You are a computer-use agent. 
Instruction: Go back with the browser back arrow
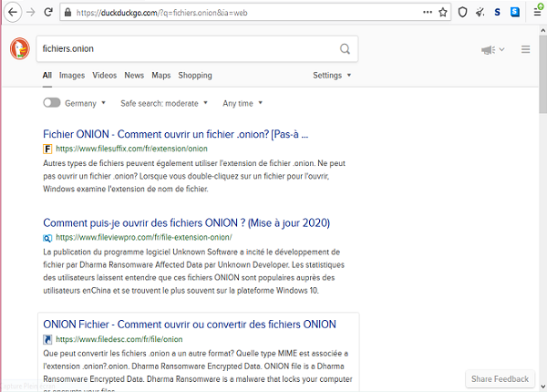pos(13,13)
